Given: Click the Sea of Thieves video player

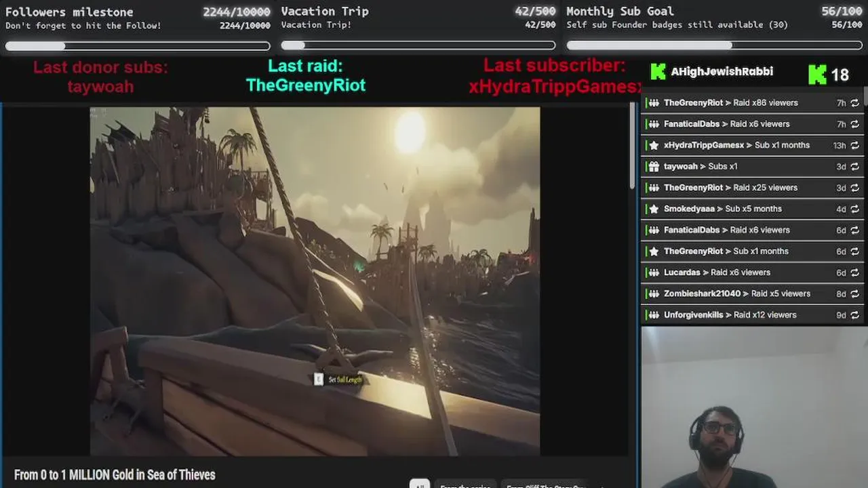Looking at the screenshot, I should pos(315,281).
